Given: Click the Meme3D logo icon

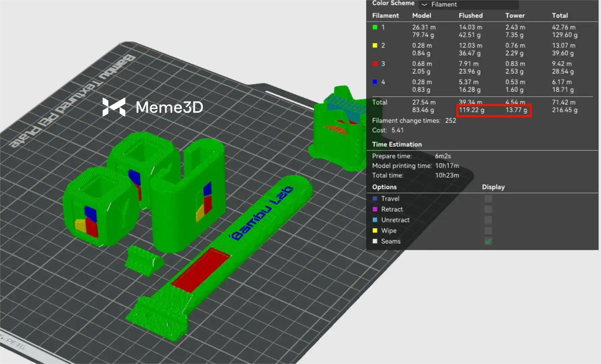Looking at the screenshot, I should coord(114,107).
